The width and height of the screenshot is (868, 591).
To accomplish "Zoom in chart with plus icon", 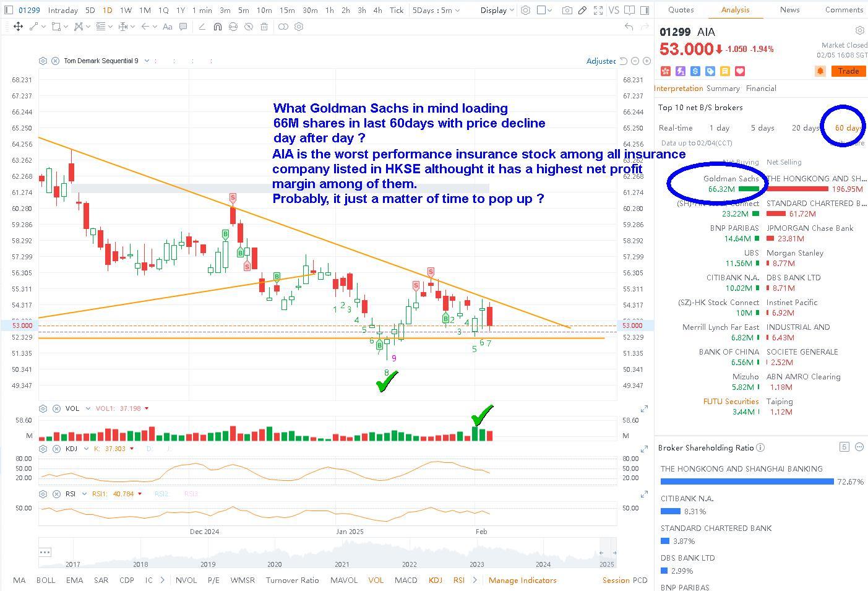I will pos(647,61).
